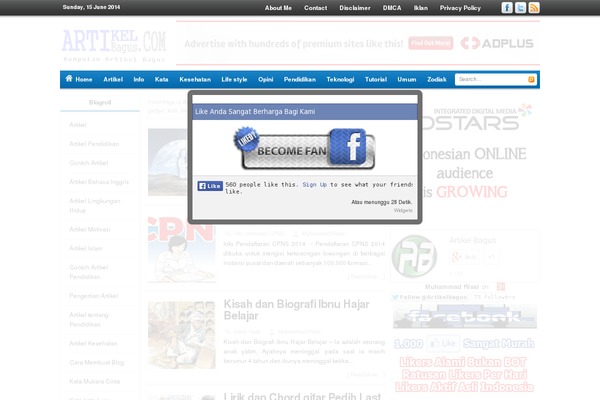600x400 pixels.
Task: Select Pendidikan in the blue navbar
Action: click(x=300, y=80)
